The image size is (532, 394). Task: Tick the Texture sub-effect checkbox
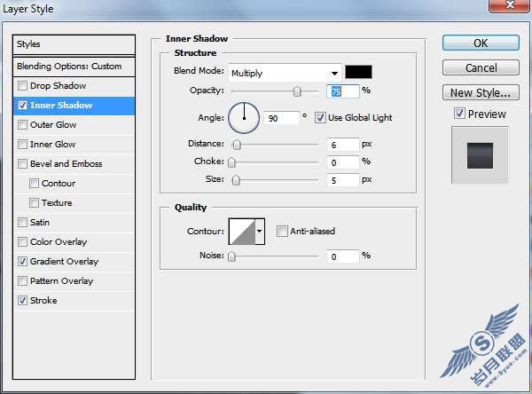(34, 203)
